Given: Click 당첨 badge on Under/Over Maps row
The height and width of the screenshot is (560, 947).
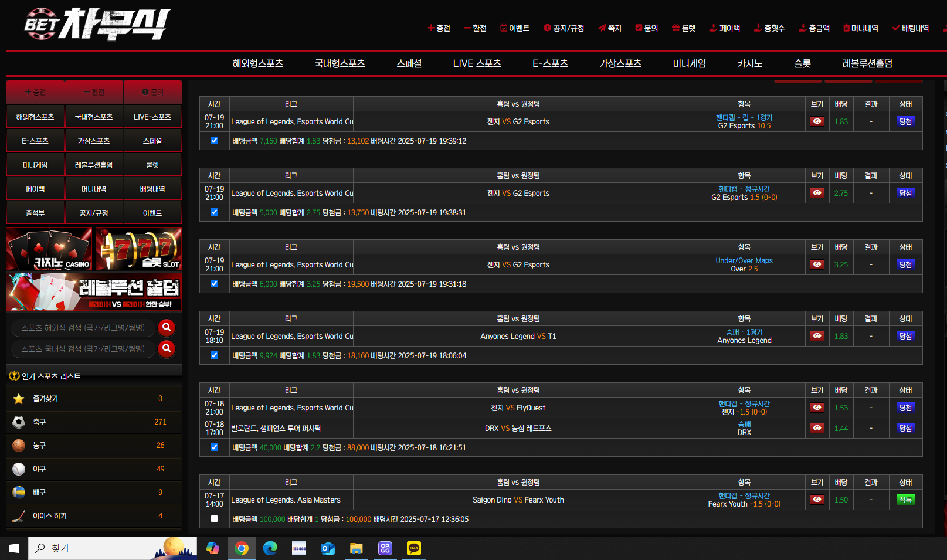Looking at the screenshot, I should (x=905, y=264).
